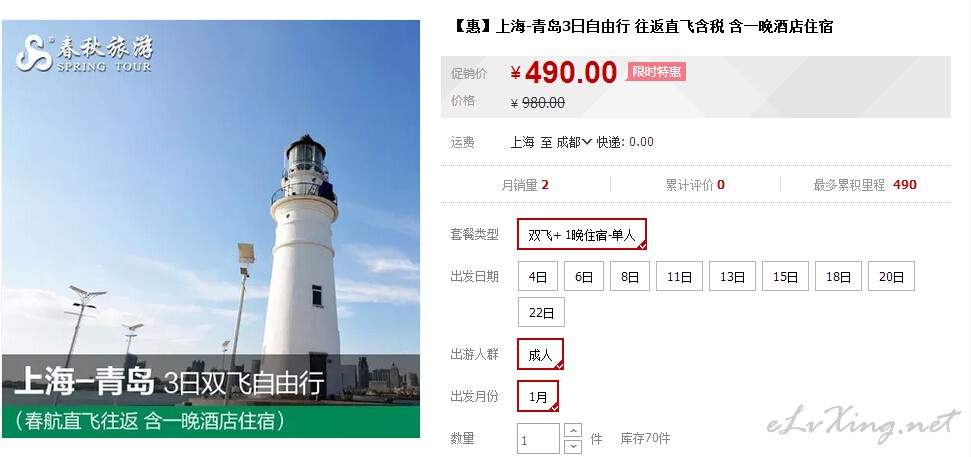Viewport: 971px width, 457px height.
Task: Choose departure date 20日
Action: coord(891,276)
